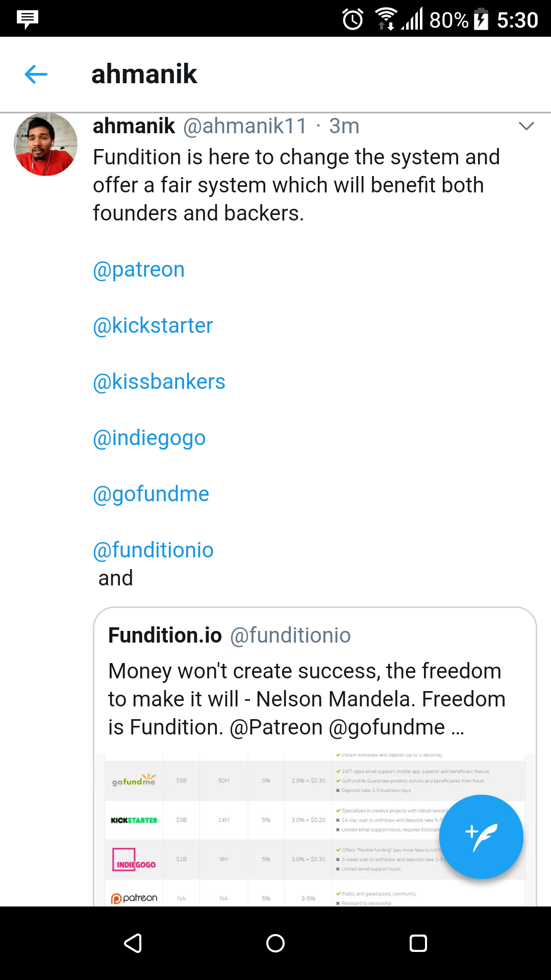Image resolution: width=551 pixels, height=980 pixels.
Task: Tap the Wi-Fi status icon
Action: tap(386, 18)
